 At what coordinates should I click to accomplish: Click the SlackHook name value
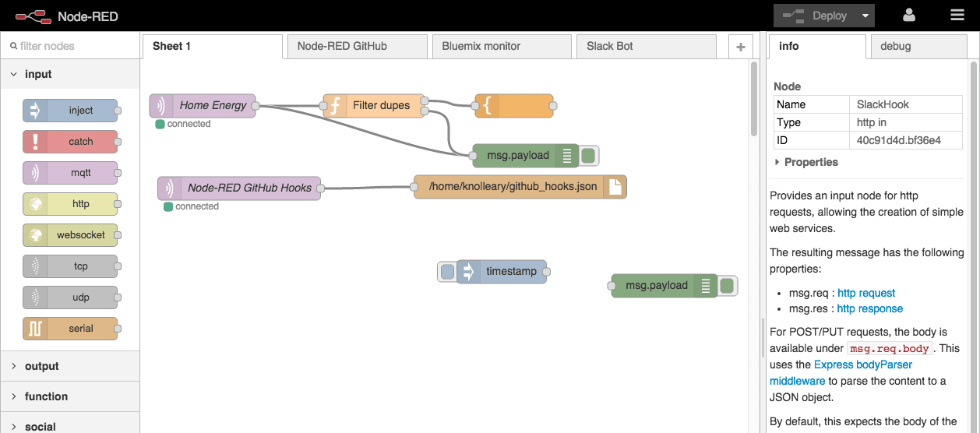[883, 104]
